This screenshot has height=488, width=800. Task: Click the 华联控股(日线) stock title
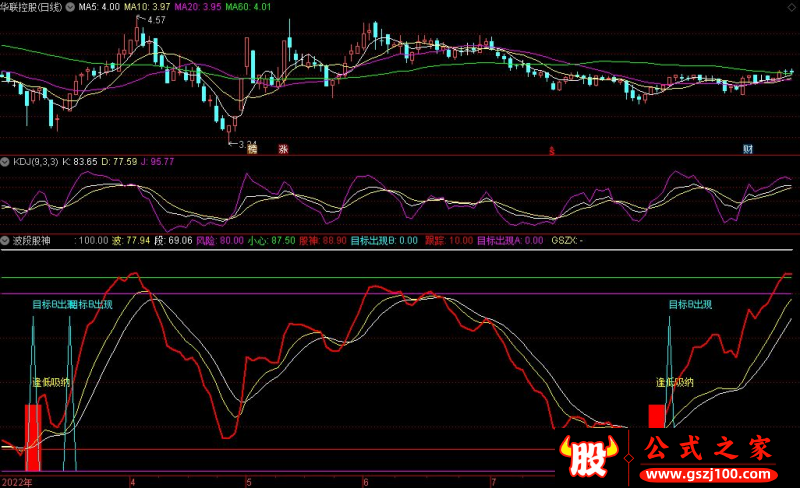click(30, 6)
